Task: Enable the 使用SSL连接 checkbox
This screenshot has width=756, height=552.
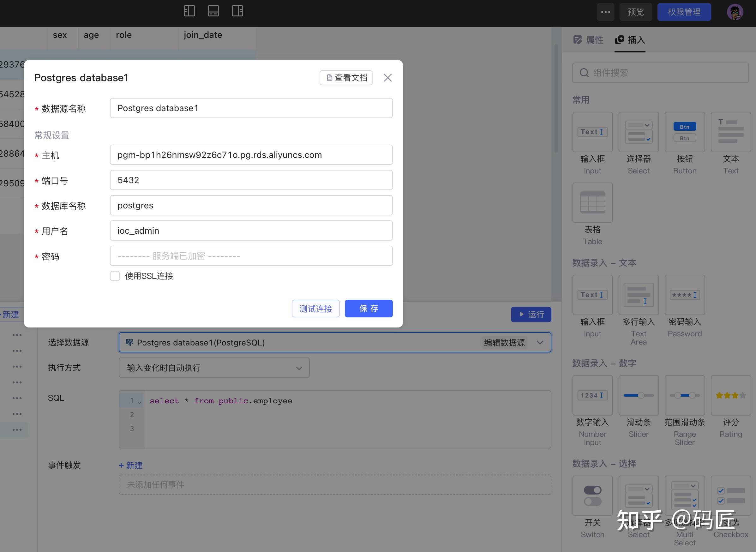Action: (115, 276)
